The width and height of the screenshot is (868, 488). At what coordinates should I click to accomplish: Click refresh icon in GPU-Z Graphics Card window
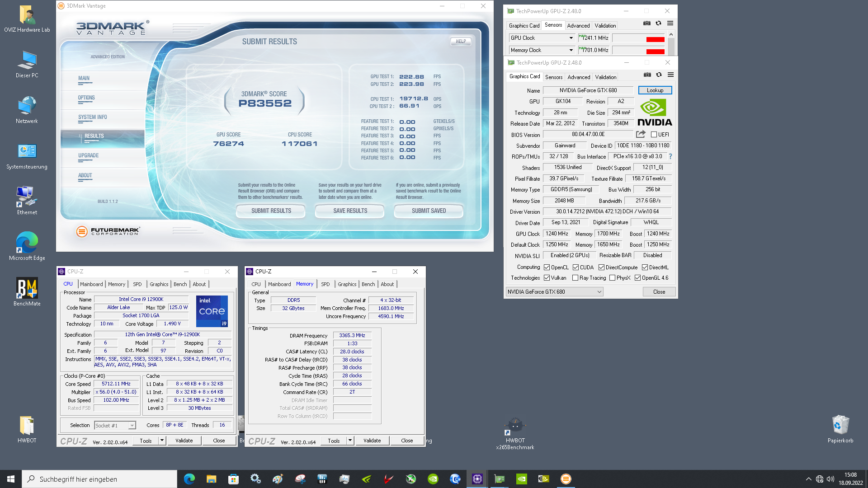pyautogui.click(x=659, y=75)
